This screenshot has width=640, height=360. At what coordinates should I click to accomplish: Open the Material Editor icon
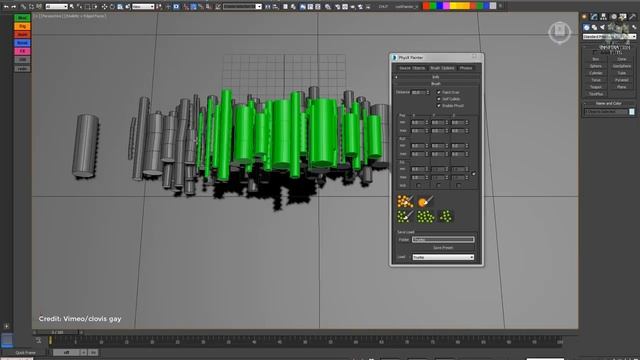(x=328, y=7)
